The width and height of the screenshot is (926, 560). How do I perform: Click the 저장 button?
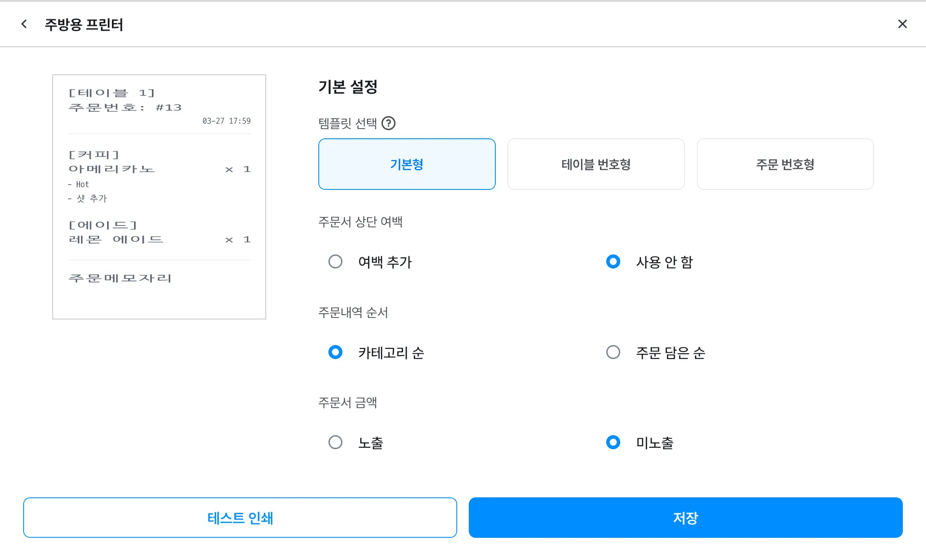(x=685, y=518)
